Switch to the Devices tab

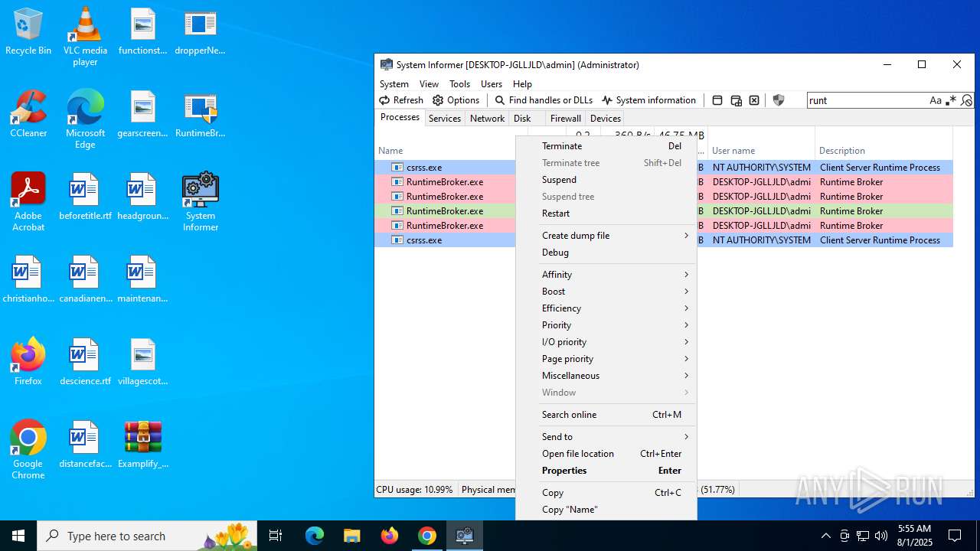(606, 119)
